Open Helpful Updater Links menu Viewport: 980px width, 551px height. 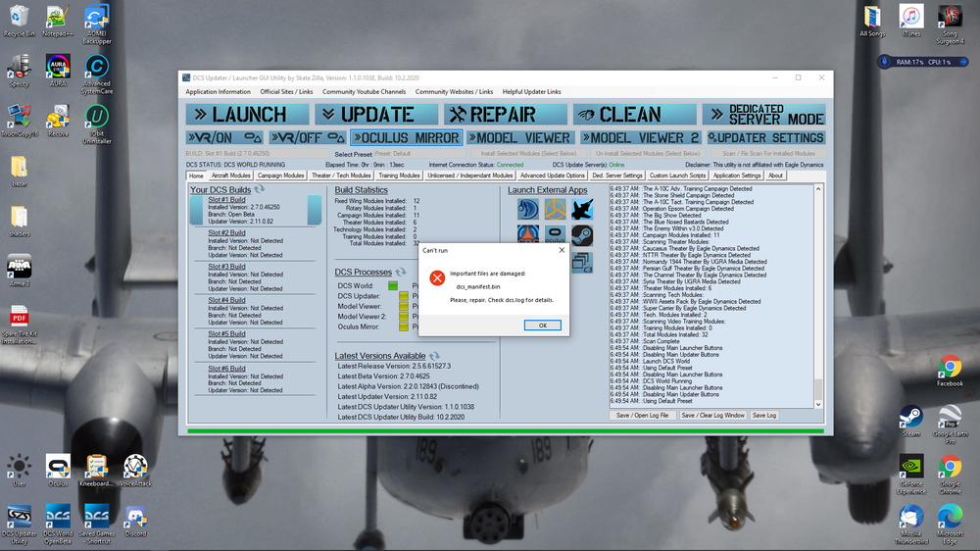click(531, 92)
